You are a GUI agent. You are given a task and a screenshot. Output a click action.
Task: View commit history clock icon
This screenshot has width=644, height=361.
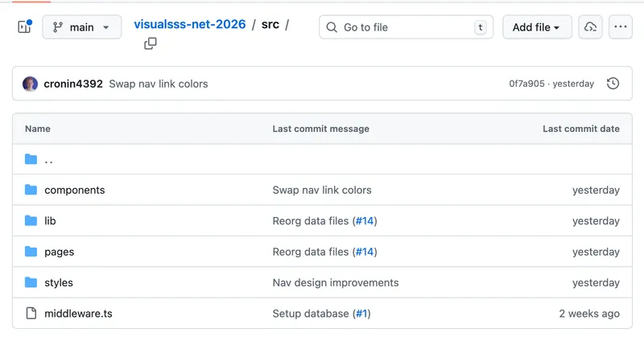(613, 84)
